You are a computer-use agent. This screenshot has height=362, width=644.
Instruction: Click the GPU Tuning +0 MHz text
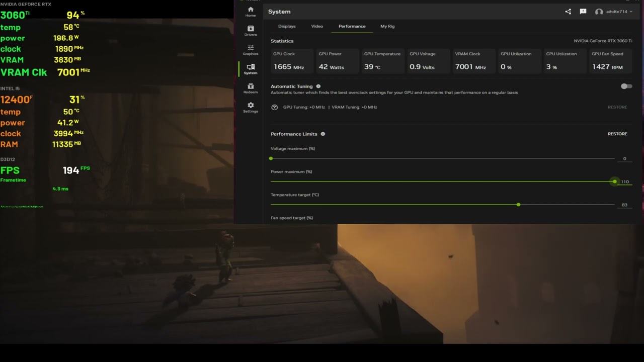304,107
